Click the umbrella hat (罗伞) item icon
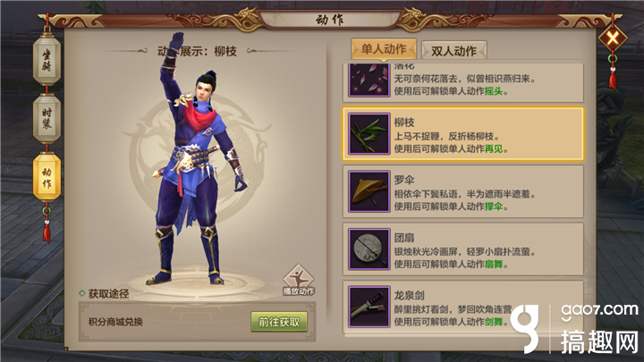 coord(369,191)
